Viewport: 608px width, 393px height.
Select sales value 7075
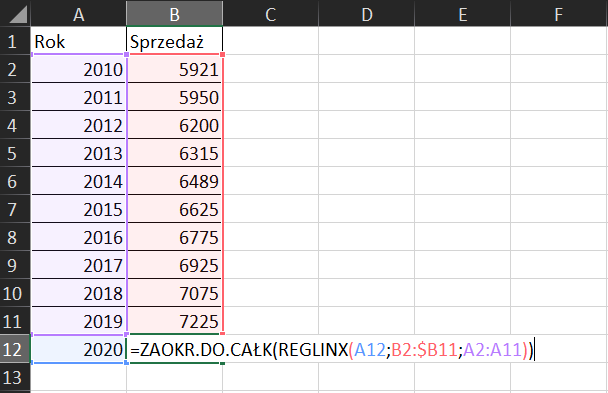pos(174,293)
